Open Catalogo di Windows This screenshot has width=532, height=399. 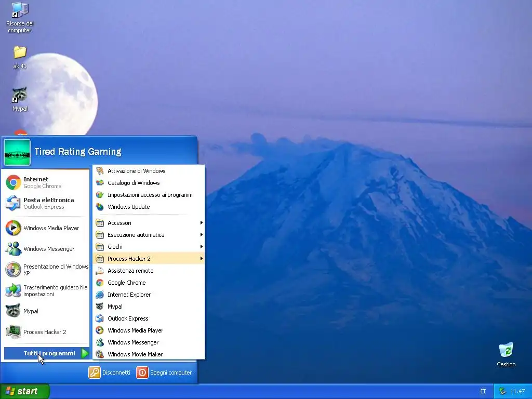point(149,183)
